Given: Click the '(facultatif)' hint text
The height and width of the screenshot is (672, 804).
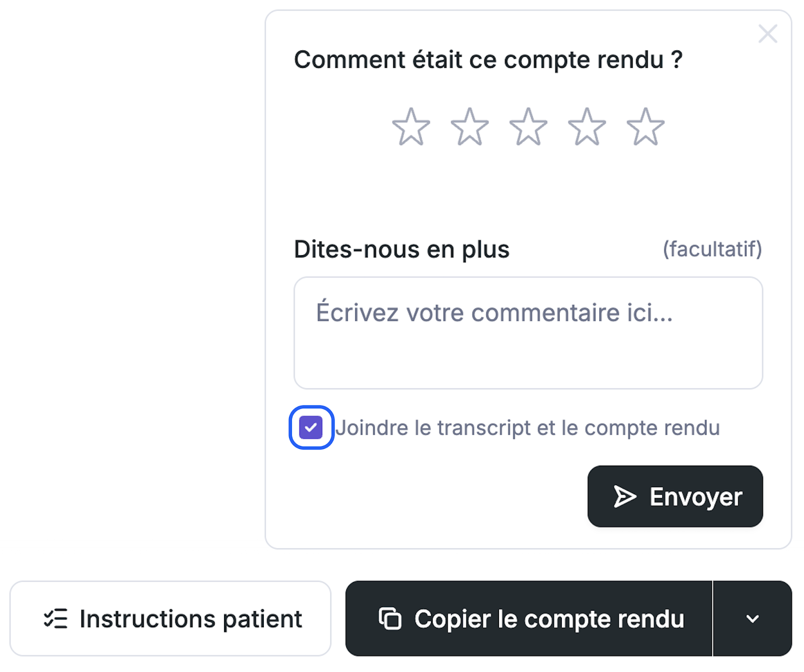Looking at the screenshot, I should tap(712, 249).
